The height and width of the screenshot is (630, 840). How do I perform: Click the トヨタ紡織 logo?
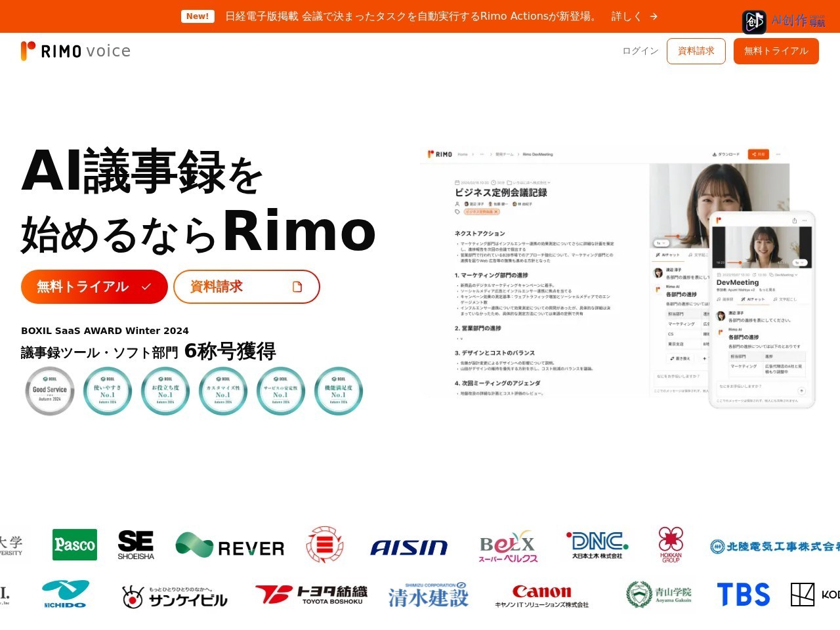click(312, 595)
